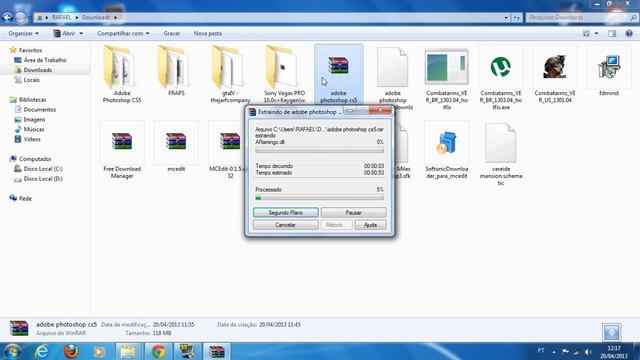The image size is (640, 360).
Task: Toggle the preview pane button
Action: click(x=612, y=33)
